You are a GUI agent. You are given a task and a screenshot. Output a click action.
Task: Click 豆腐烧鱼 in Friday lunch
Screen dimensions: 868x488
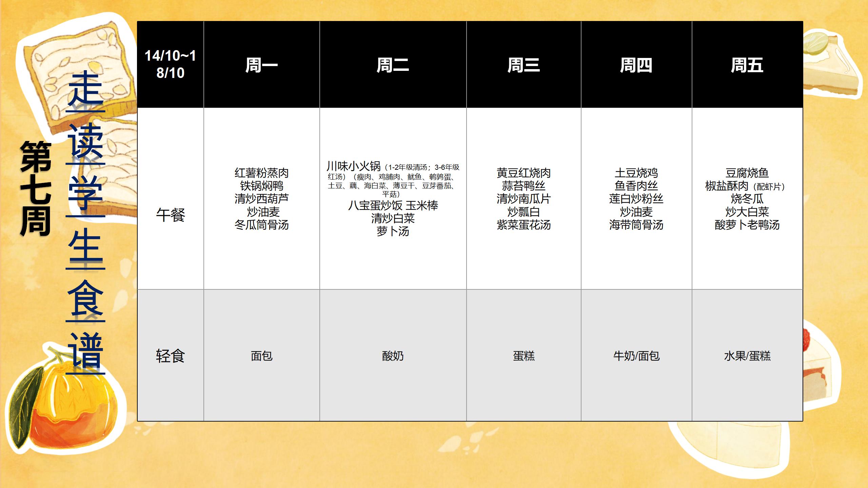747,173
